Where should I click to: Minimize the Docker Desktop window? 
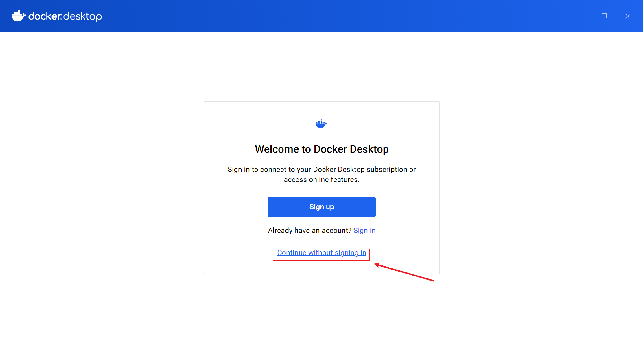click(581, 16)
